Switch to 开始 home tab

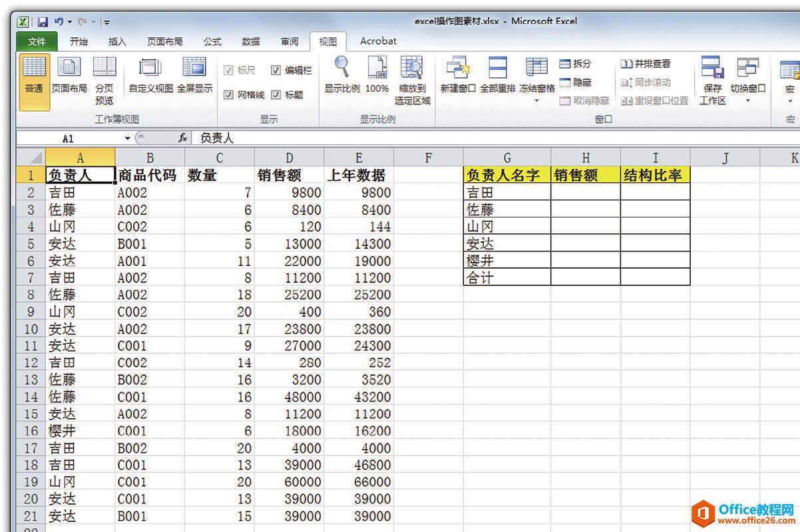[79, 41]
